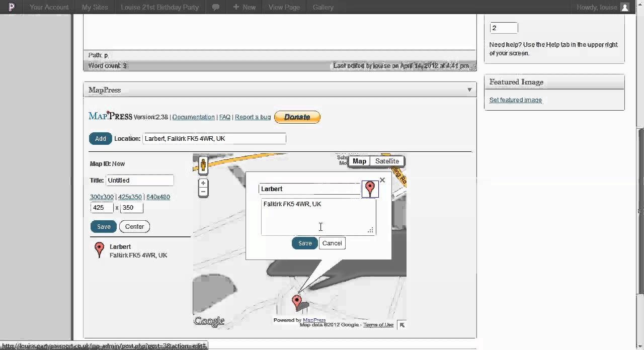Edit the map height field 350
644x350 pixels.
pos(131,208)
